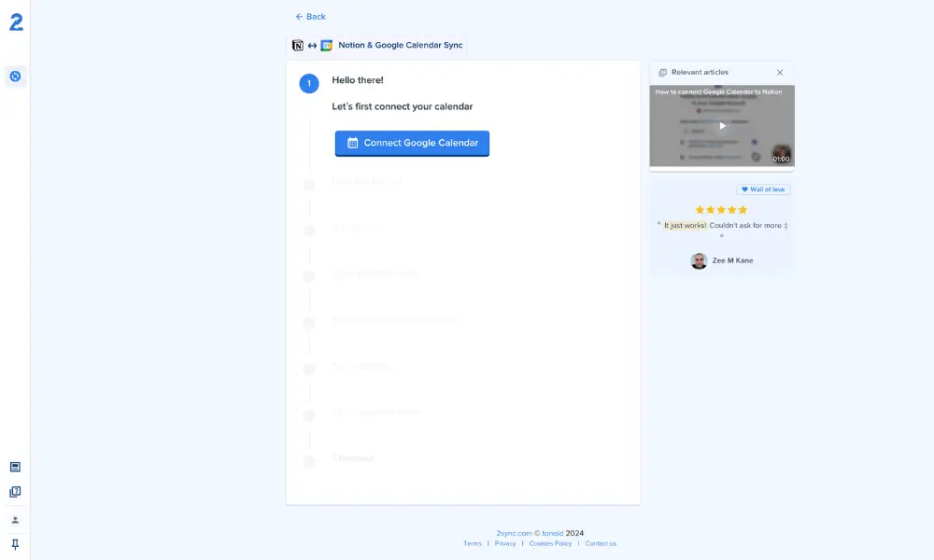
Task: Open the Privacy link
Action: pyautogui.click(x=505, y=543)
